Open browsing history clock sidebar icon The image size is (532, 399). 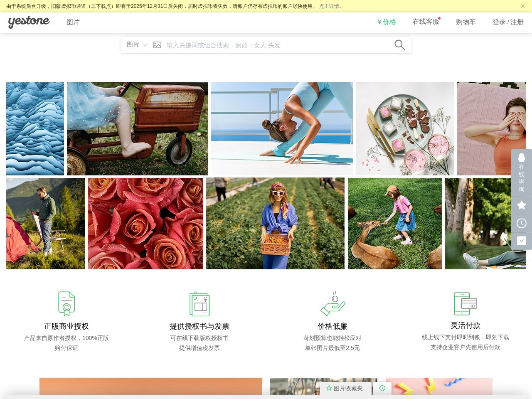(x=522, y=223)
